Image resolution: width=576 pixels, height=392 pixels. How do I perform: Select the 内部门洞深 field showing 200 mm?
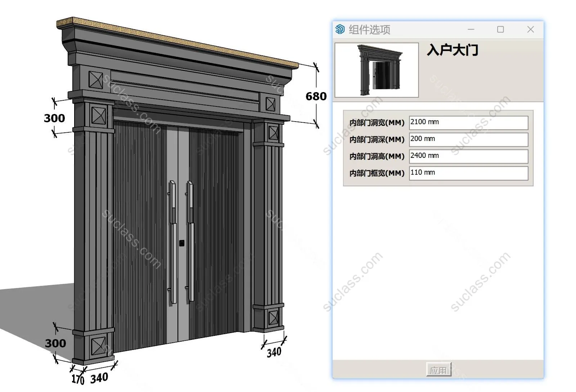[468, 140]
